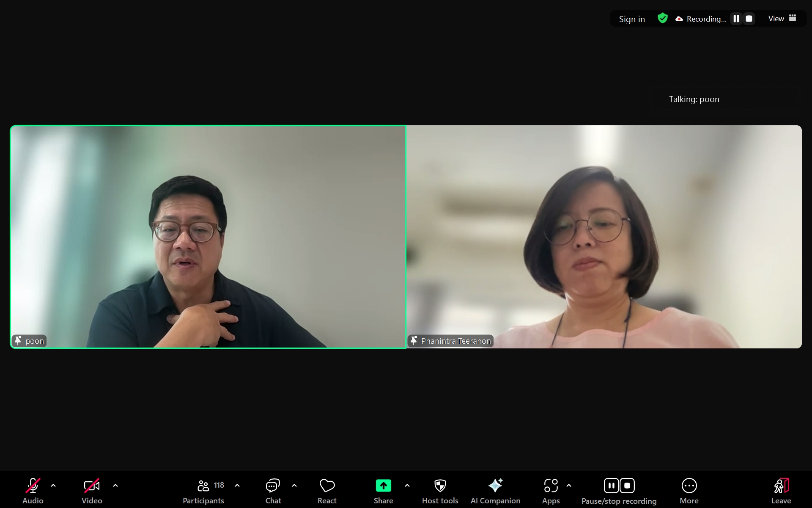Open audio options caret next to Audio
The width and height of the screenshot is (812, 508).
tap(53, 486)
